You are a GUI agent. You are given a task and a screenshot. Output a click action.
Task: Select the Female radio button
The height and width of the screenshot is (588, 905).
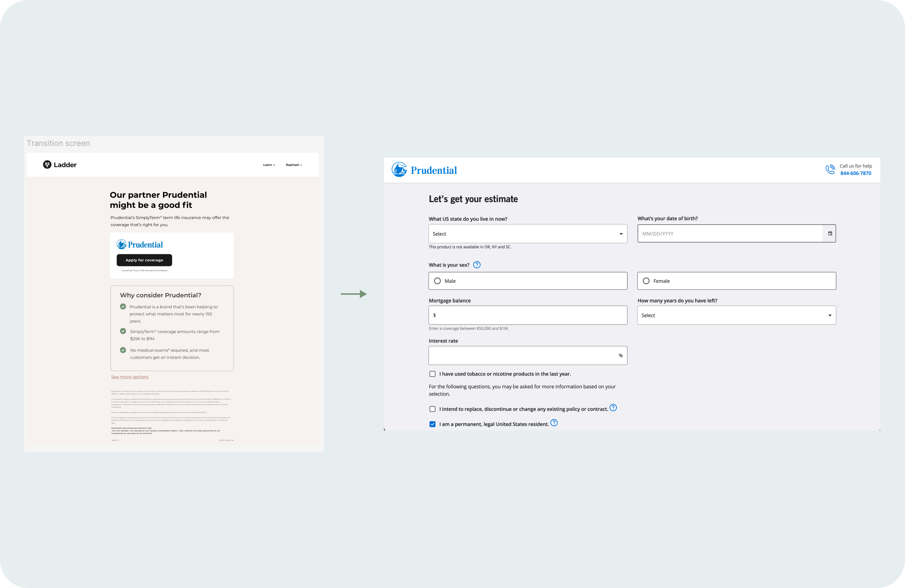646,281
